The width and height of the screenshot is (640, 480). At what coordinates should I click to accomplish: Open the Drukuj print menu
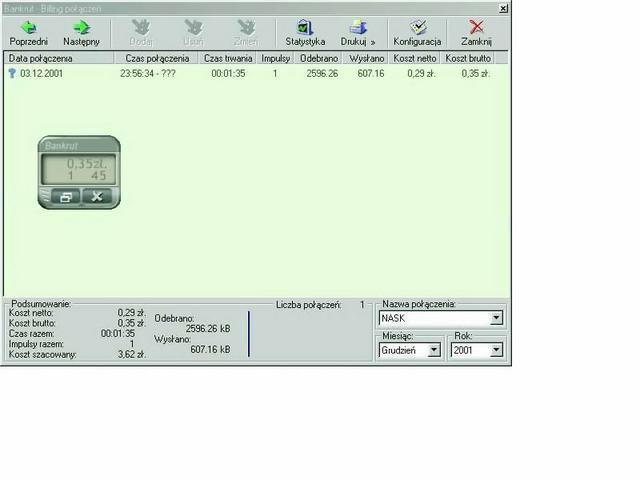click(358, 28)
